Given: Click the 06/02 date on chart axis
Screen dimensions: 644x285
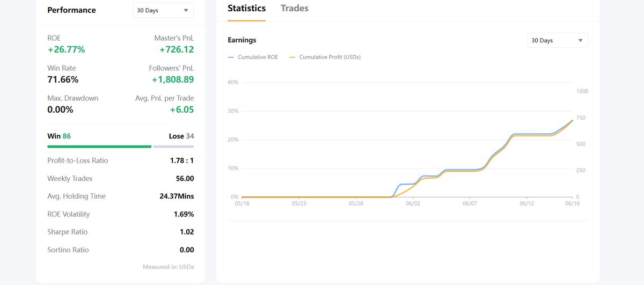Looking at the screenshot, I should pos(413,203).
